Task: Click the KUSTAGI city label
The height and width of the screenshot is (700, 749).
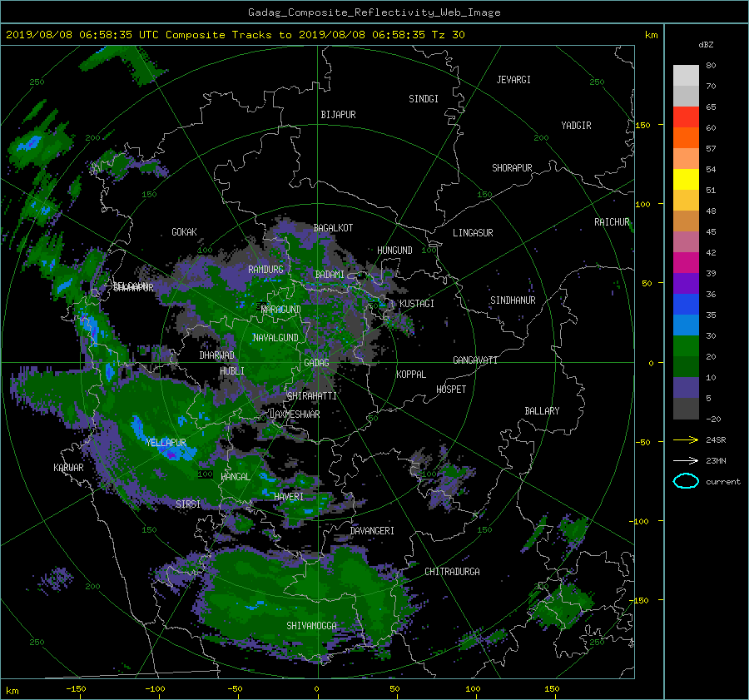Action: point(417,304)
